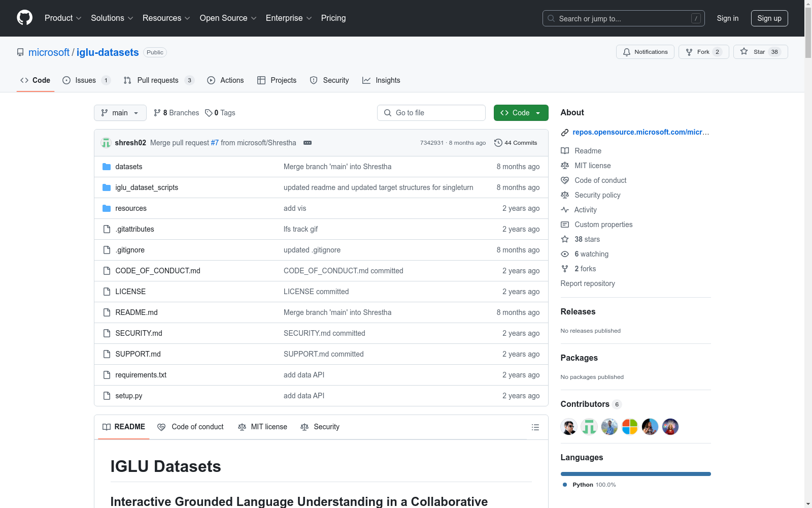812x508 pixels.
Task: Switch to the Issues tab
Action: (86, 80)
